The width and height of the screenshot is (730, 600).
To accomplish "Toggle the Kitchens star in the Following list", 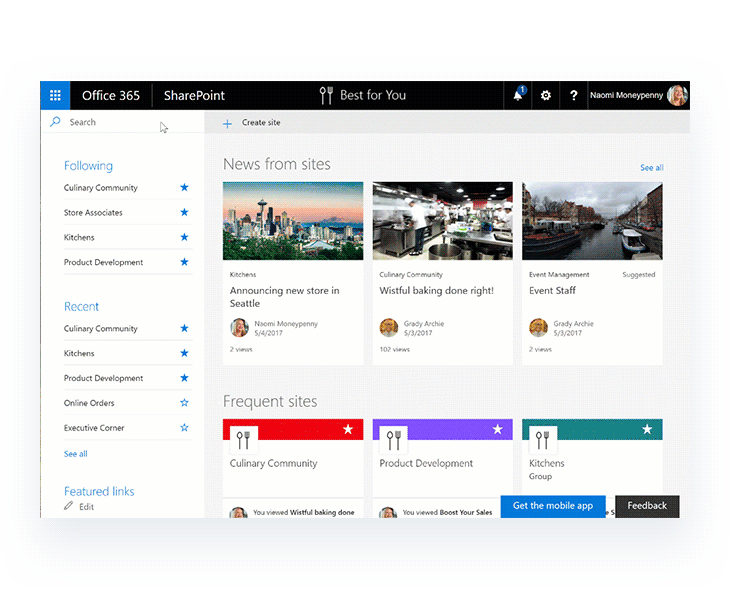I will coord(184,237).
